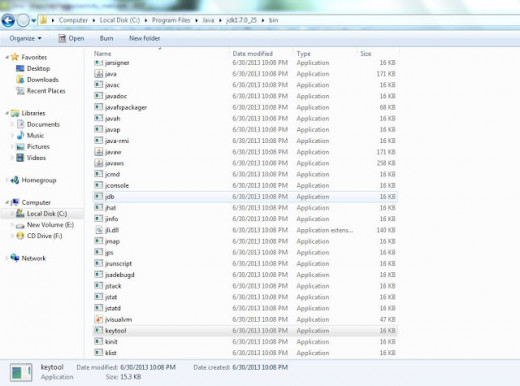
Task: Sort by the Name column header
Action: [x=103, y=54]
